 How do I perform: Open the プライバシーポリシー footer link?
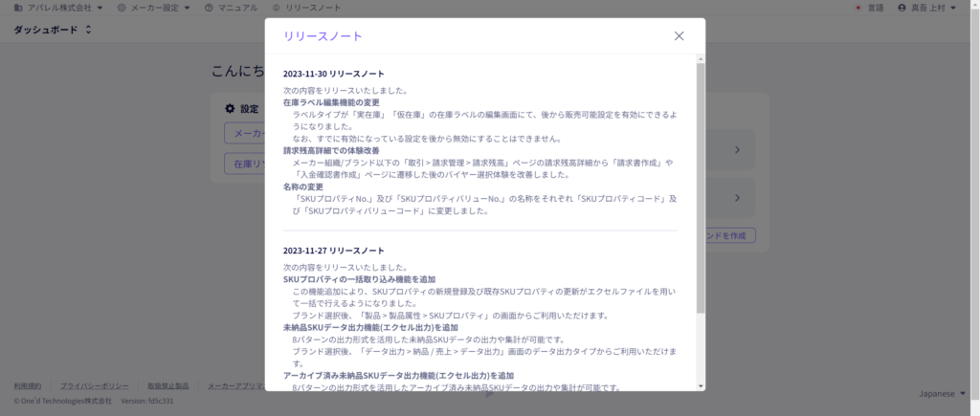tap(95, 386)
